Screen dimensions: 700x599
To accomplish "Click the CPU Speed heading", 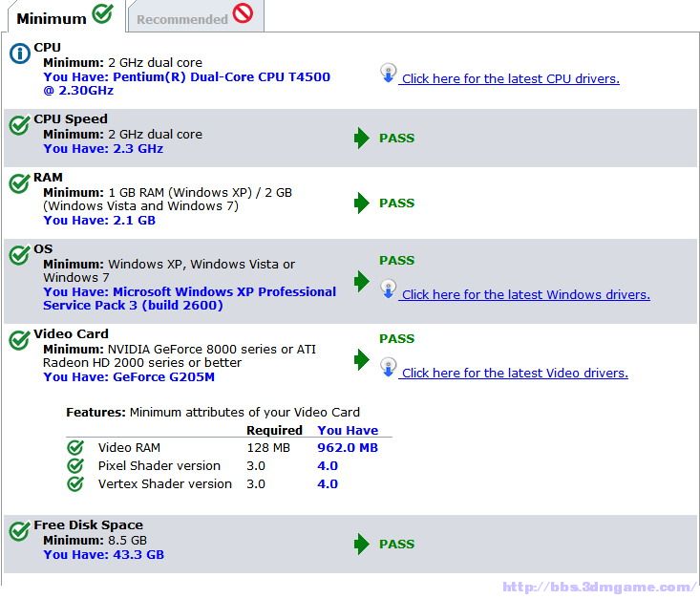I will (71, 118).
